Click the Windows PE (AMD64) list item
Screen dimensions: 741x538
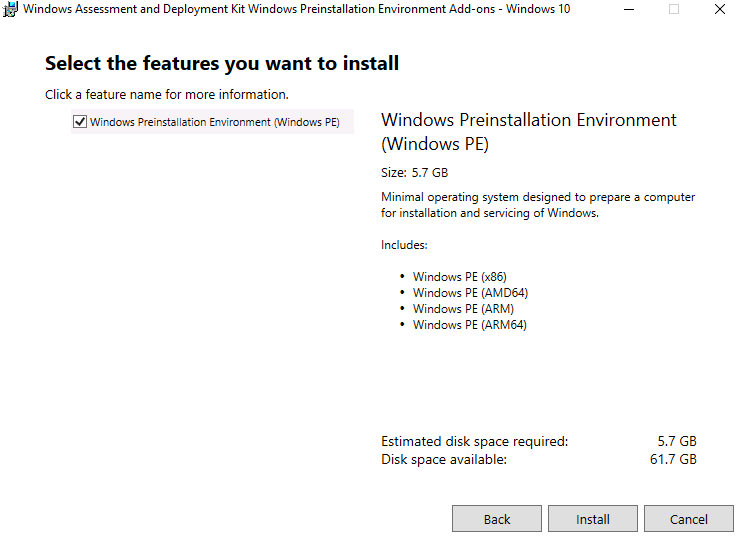[470, 293]
